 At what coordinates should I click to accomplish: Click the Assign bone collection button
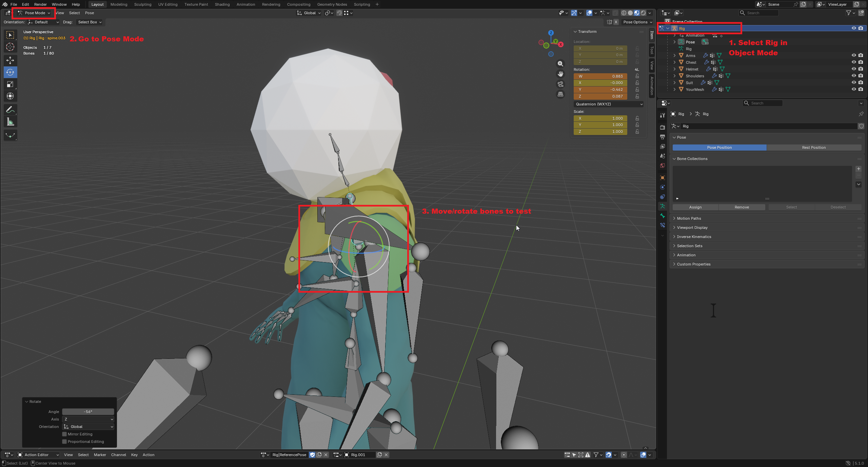[695, 207]
